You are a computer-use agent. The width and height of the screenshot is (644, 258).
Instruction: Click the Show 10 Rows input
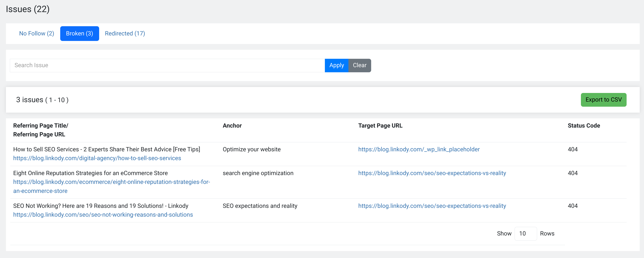pyautogui.click(x=525, y=234)
